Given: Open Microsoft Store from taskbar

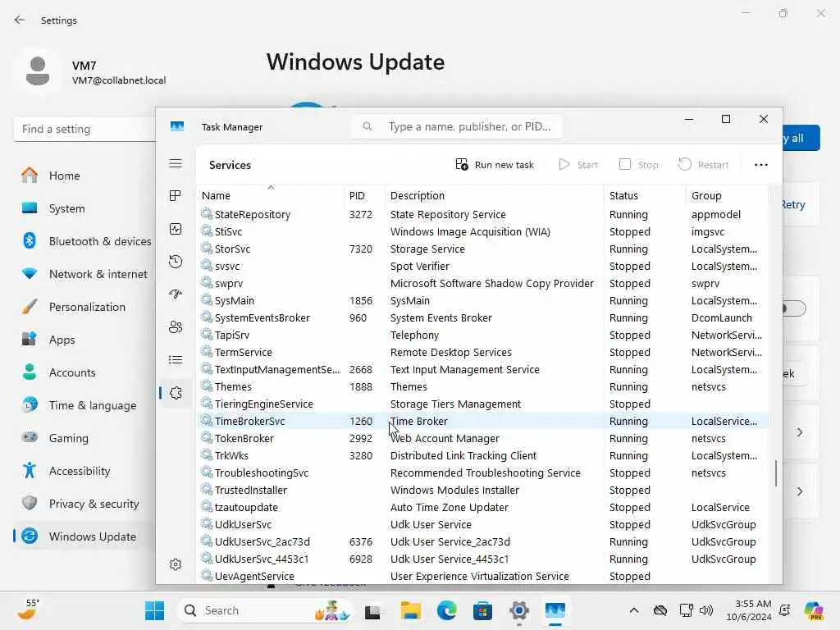Looking at the screenshot, I should pos(482,610).
